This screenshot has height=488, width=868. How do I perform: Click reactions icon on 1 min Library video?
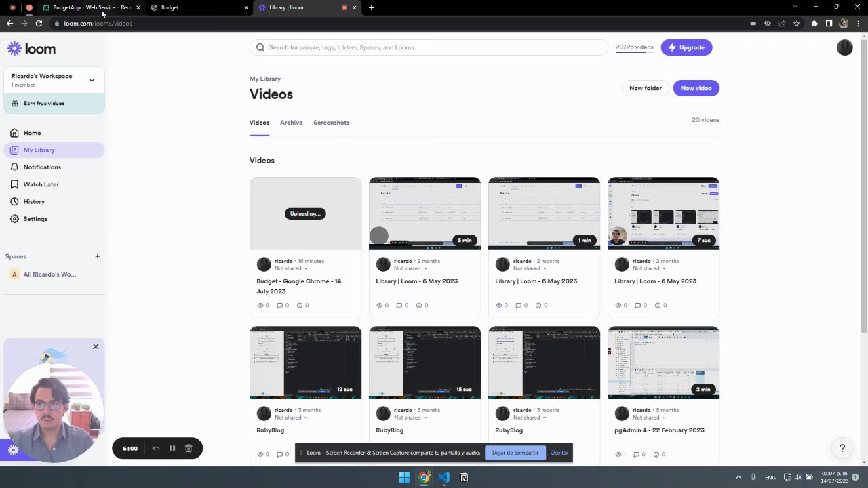tap(538, 306)
